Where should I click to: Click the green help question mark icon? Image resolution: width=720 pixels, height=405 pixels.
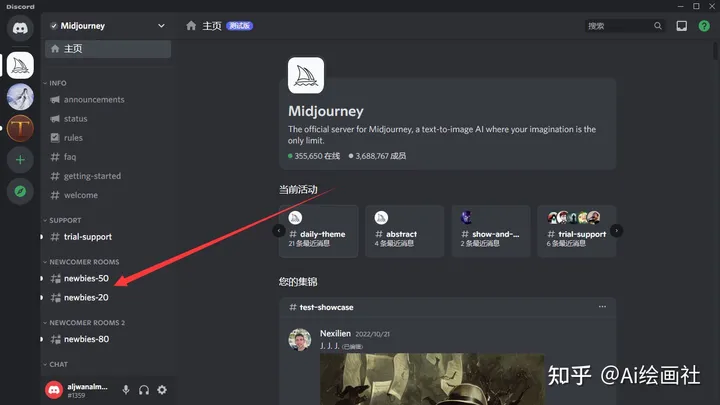704,26
